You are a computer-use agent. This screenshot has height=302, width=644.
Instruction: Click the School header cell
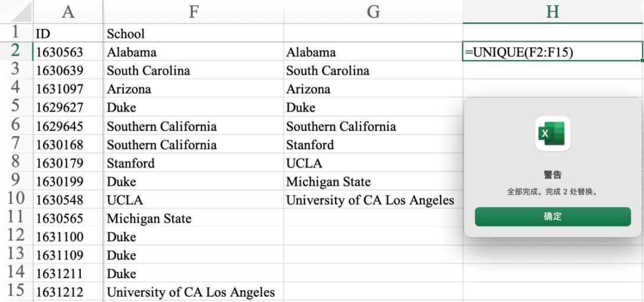193,34
